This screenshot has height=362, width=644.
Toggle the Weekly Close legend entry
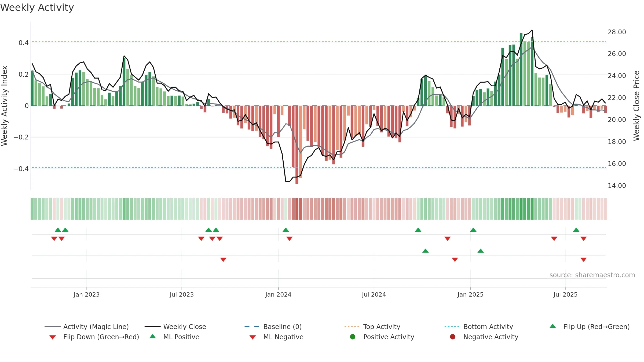coord(175,327)
